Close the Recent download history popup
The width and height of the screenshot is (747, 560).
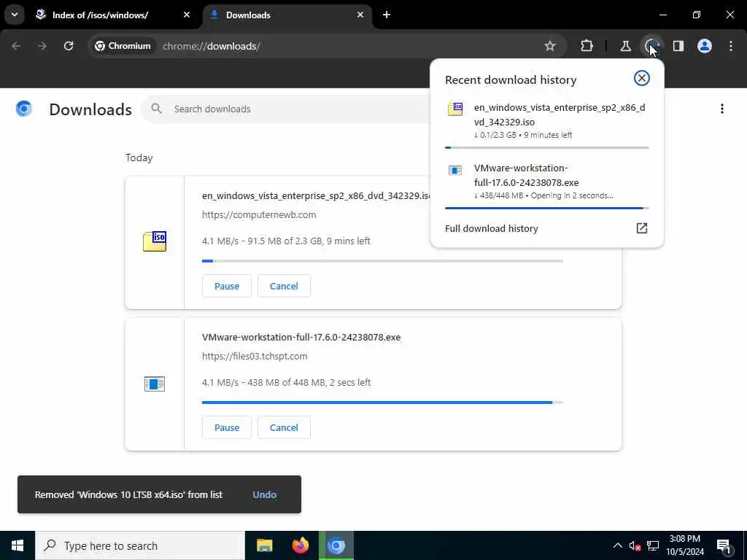pyautogui.click(x=642, y=78)
